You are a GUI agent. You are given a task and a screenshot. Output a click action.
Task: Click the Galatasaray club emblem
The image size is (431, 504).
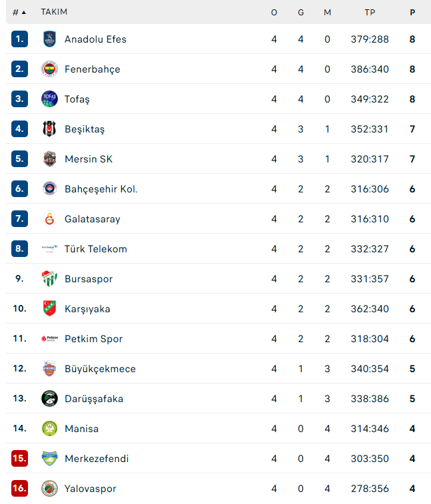49,219
